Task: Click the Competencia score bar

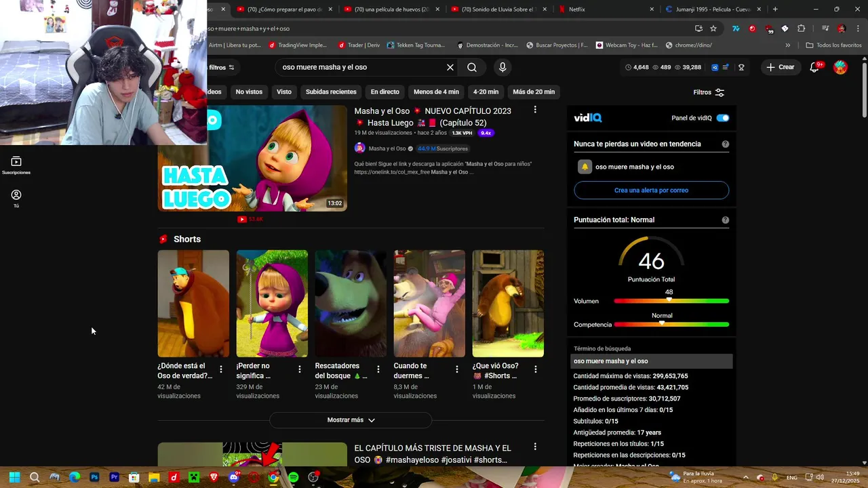Action: (671, 325)
